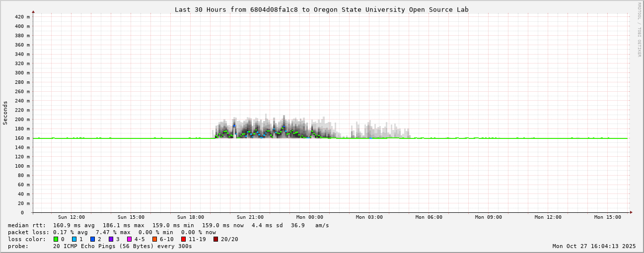Click the light blue 1 loss swatch
The height and width of the screenshot is (253, 644).
point(74,239)
